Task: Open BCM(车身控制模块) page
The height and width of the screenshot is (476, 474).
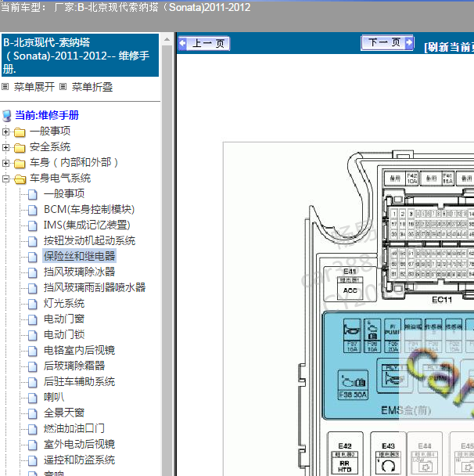Action: [x=89, y=210]
